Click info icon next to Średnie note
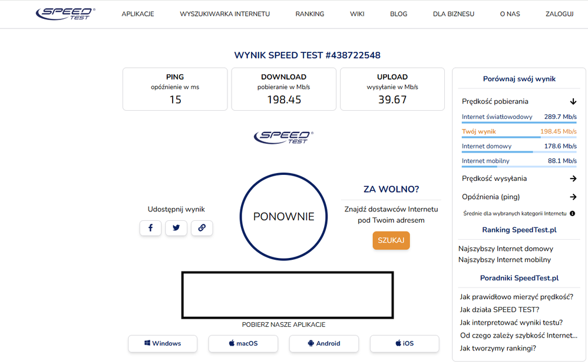 coord(572,213)
